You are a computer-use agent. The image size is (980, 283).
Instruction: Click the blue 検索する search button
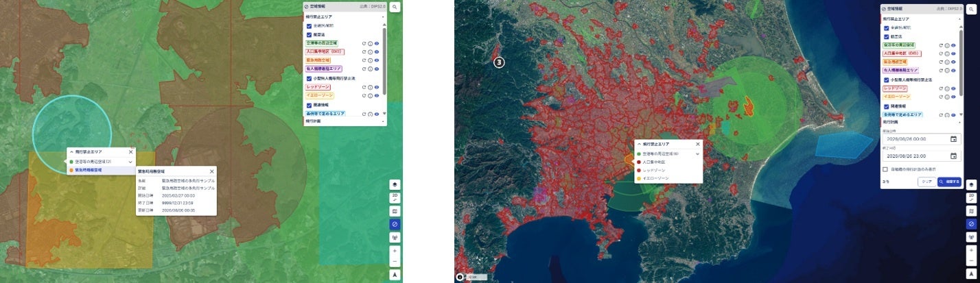(x=949, y=182)
